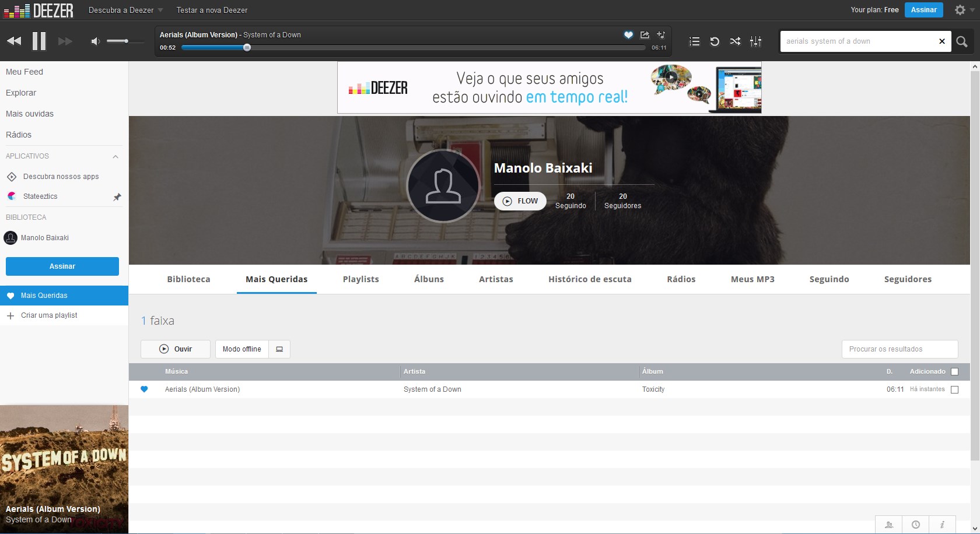Switch to the Playlists tab

pyautogui.click(x=360, y=279)
